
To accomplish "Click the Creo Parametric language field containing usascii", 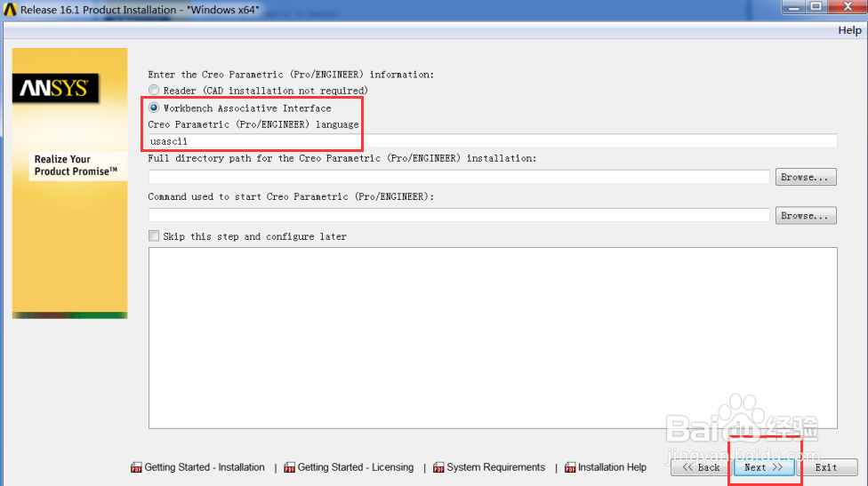I will click(x=493, y=141).
